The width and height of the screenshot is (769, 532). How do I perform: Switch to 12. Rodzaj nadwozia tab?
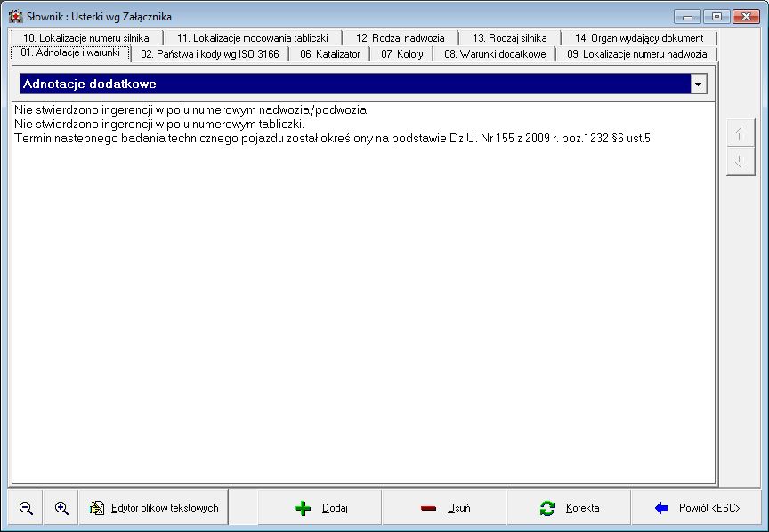click(400, 38)
